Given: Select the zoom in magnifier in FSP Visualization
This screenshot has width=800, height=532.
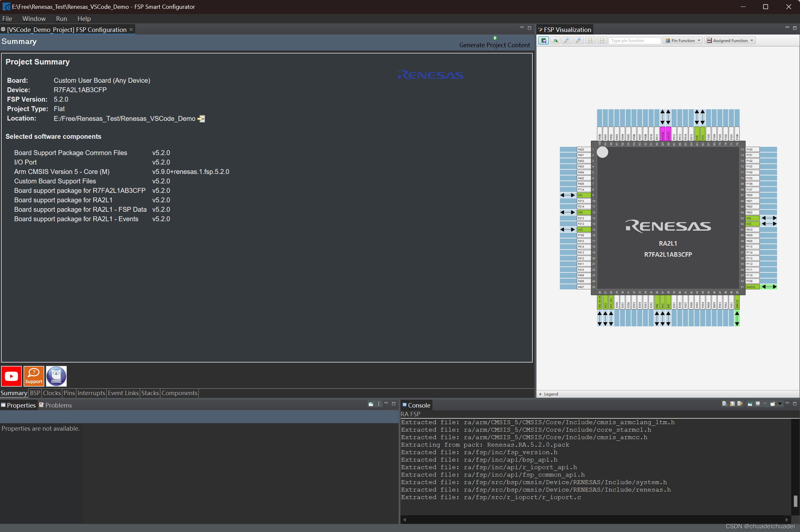Looking at the screenshot, I should pyautogui.click(x=578, y=40).
